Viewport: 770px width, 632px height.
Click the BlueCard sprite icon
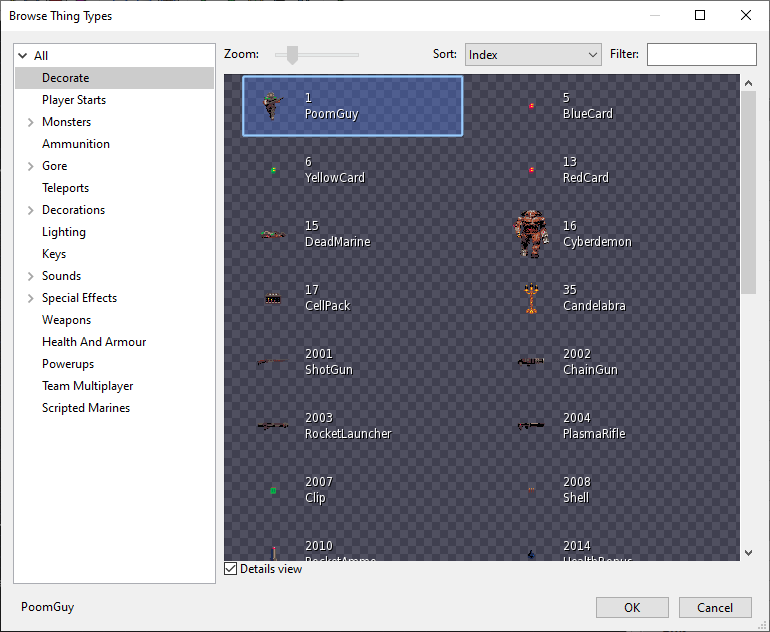(x=531, y=106)
